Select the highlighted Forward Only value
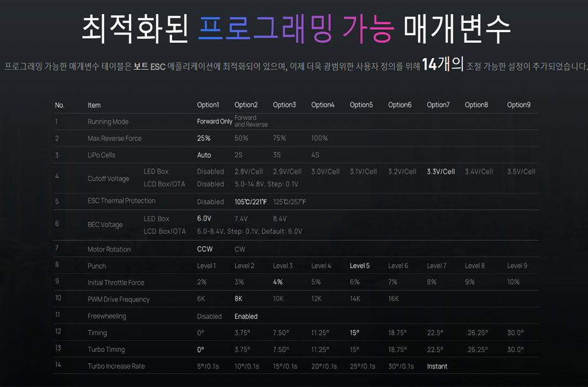This screenshot has width=588, height=387. [x=214, y=122]
